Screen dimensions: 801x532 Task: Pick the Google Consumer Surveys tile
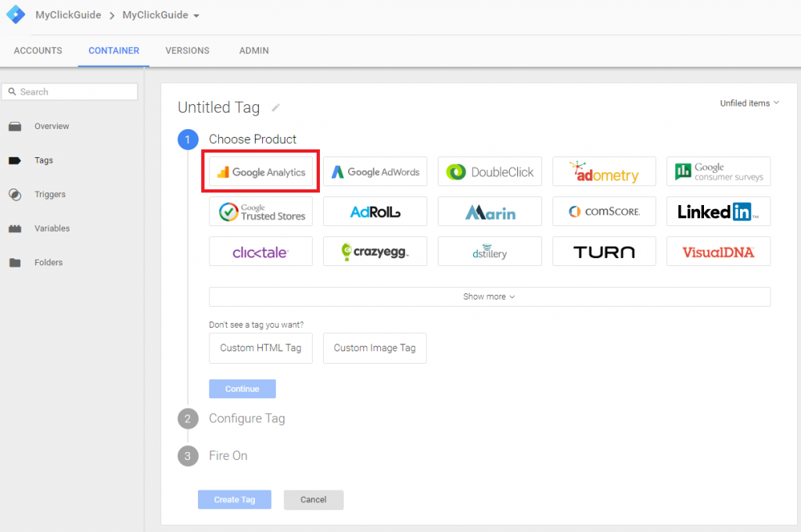[718, 171]
